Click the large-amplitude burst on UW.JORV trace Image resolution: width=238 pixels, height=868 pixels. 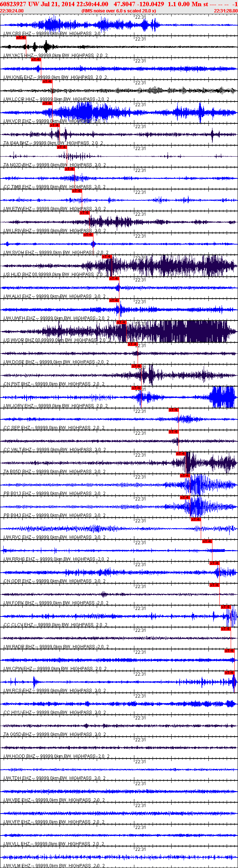(x=222, y=397)
